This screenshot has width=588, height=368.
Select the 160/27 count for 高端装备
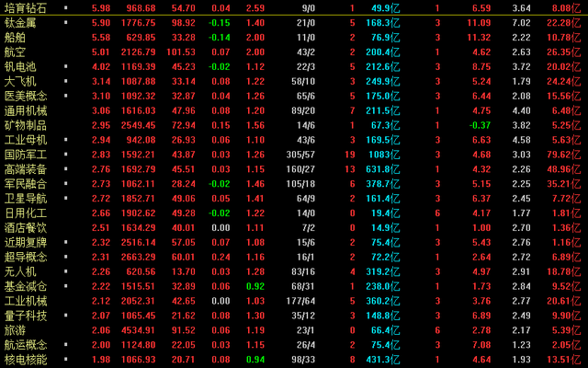tap(300, 169)
